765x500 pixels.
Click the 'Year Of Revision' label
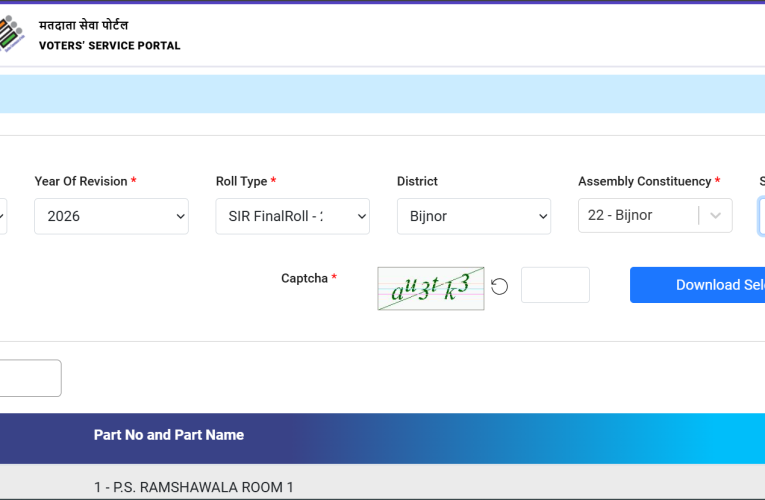coord(81,182)
